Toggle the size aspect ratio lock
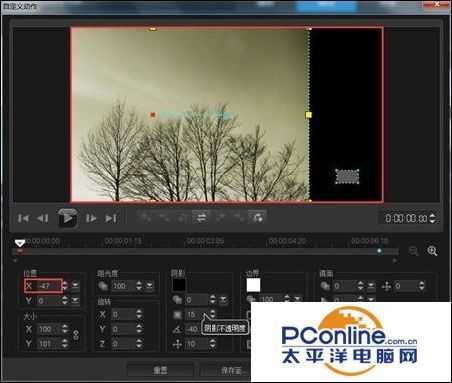This screenshot has height=383, width=452. 76,335
